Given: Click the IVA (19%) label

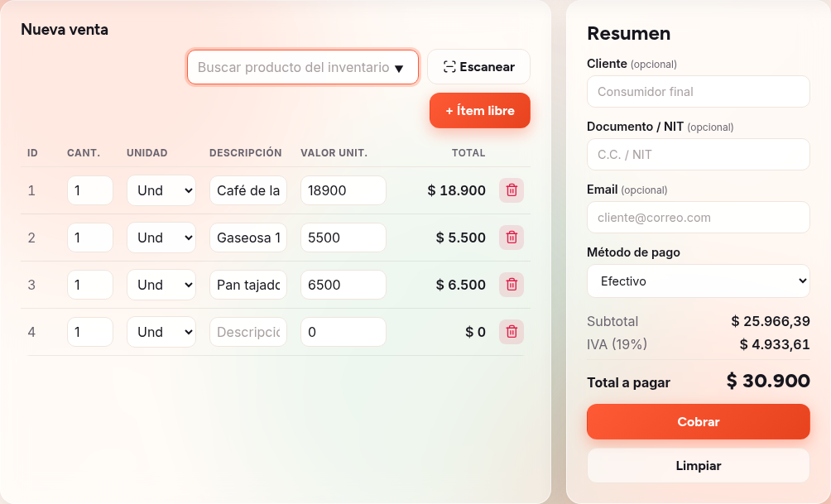Looking at the screenshot, I should [x=617, y=344].
